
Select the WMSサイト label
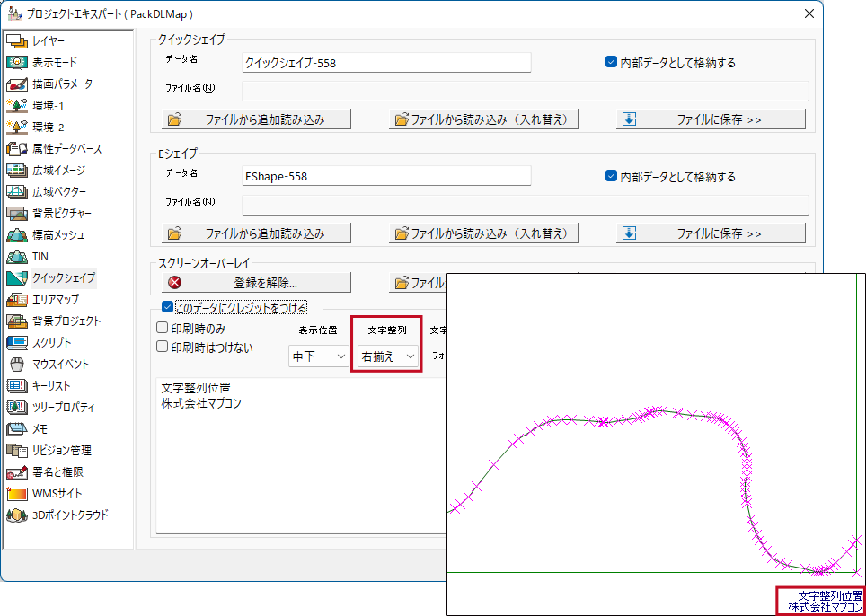[x=57, y=494]
